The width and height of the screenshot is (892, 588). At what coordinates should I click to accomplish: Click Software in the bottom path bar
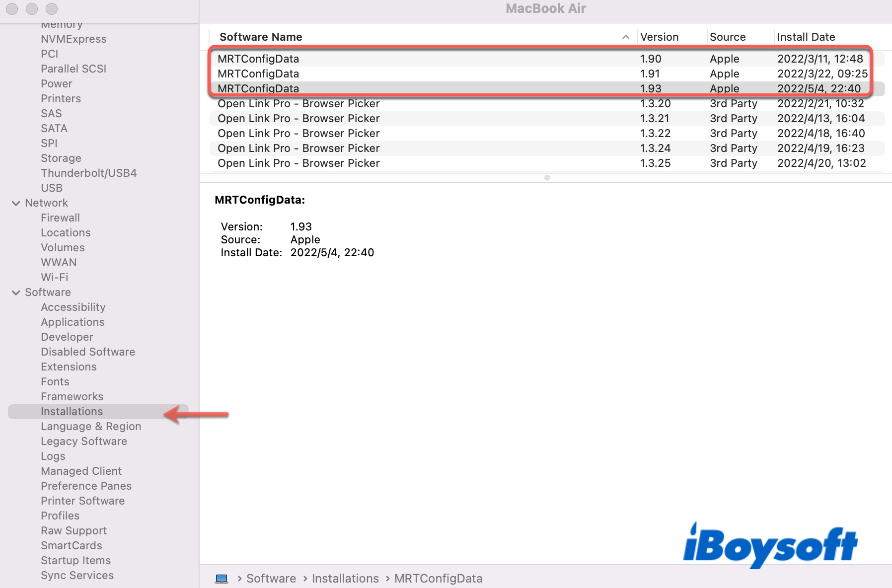271,579
